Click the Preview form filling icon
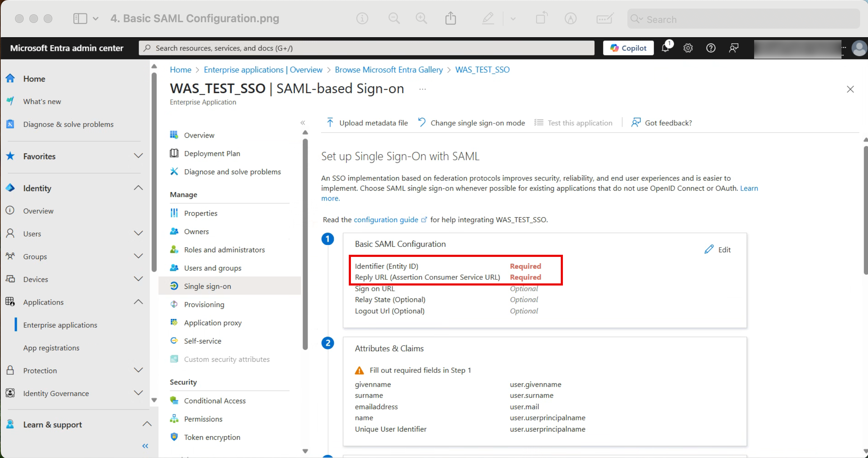This screenshot has width=868, height=458. pyautogui.click(x=605, y=18)
